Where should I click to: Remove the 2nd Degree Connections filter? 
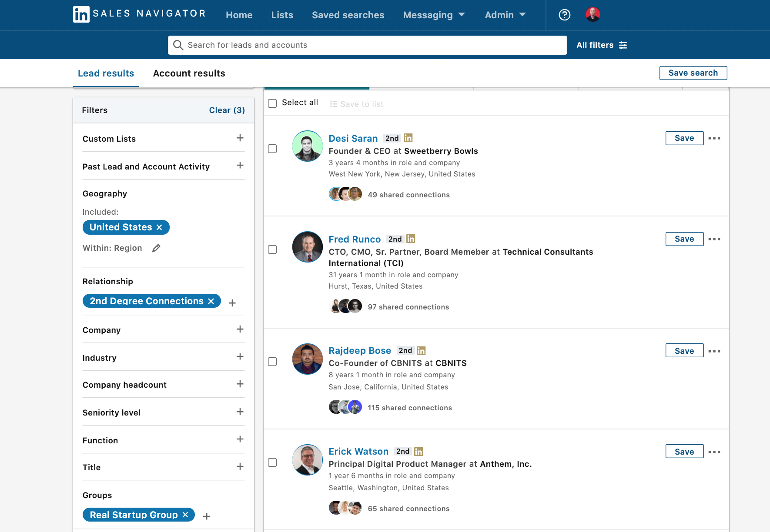[x=211, y=301]
